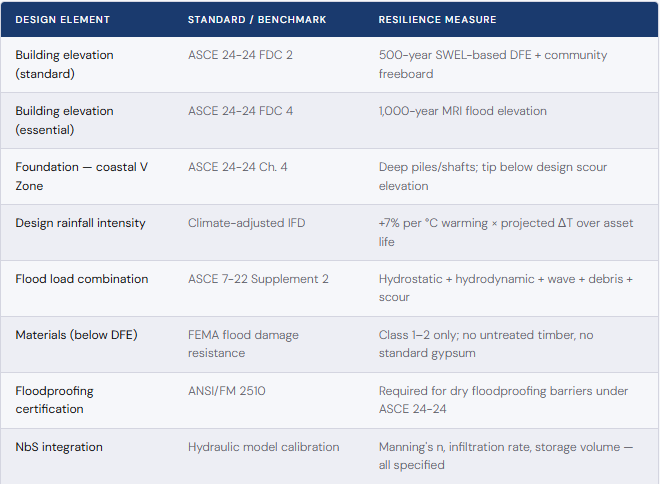Select the Foundation — coastal V Zone cell
The width and height of the screenshot is (660, 484).
point(82,176)
